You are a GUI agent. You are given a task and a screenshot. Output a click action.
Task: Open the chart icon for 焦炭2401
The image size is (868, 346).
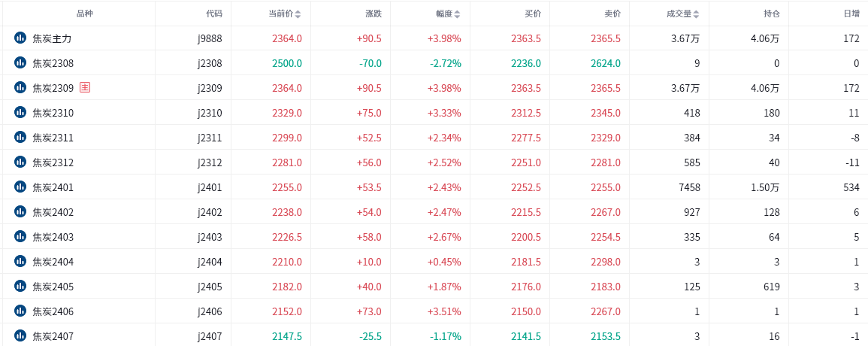[x=20, y=187]
